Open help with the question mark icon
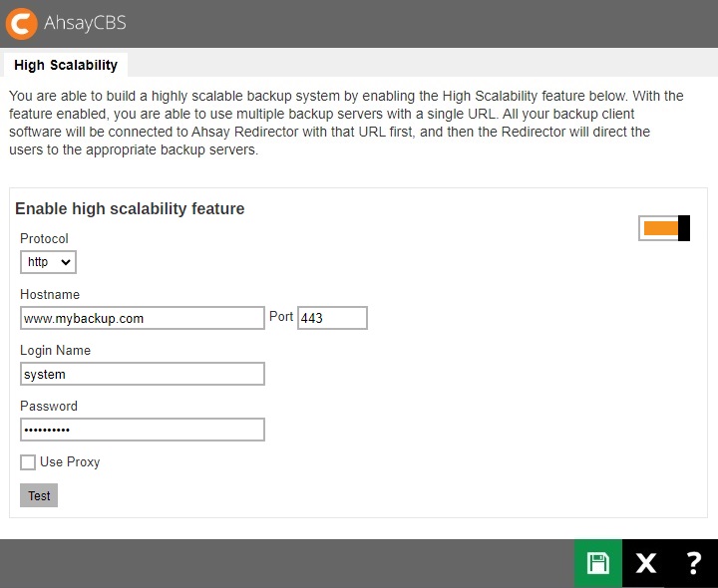This screenshot has width=718, height=588. 694,563
